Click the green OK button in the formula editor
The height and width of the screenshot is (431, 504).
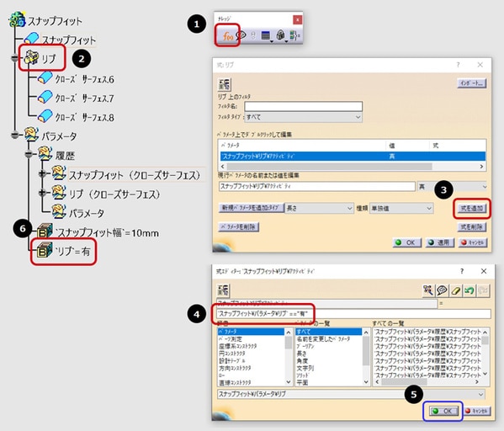tap(443, 411)
